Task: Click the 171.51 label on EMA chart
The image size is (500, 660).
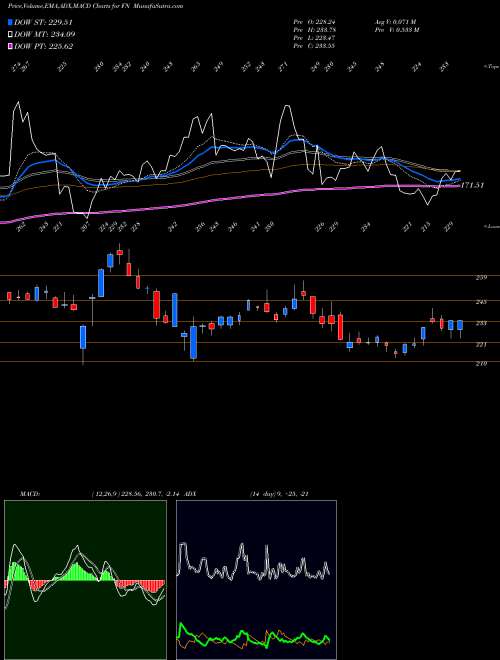Action: [473, 185]
